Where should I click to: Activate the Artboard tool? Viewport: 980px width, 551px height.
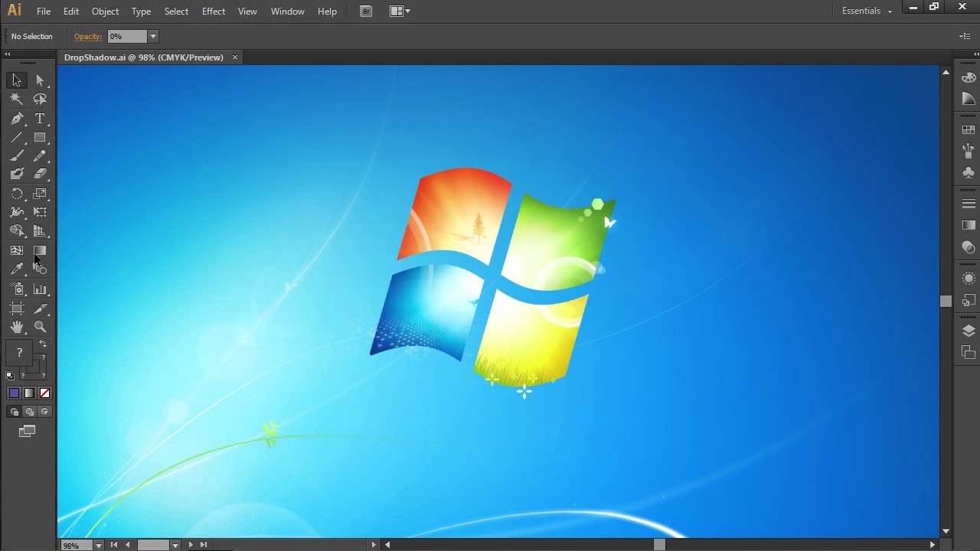17,308
